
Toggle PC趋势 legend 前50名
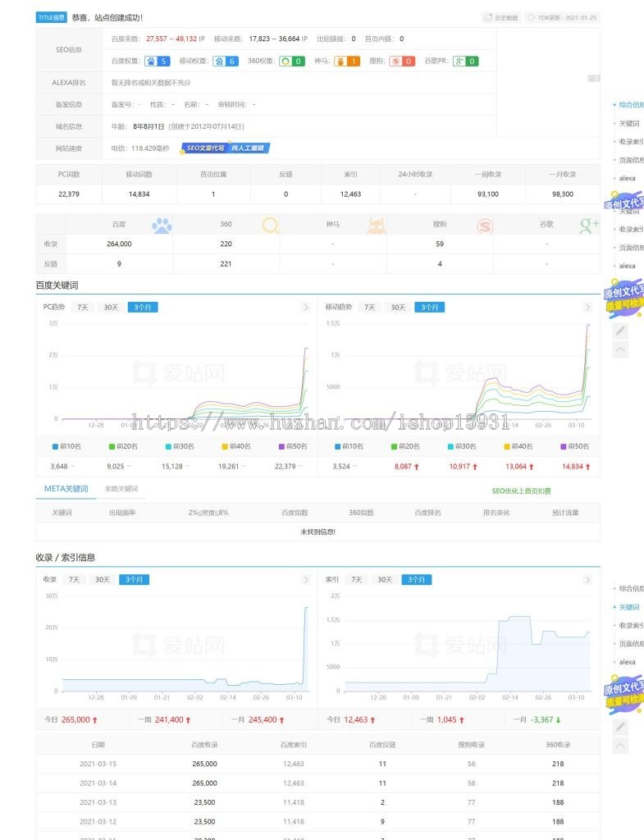click(293, 446)
